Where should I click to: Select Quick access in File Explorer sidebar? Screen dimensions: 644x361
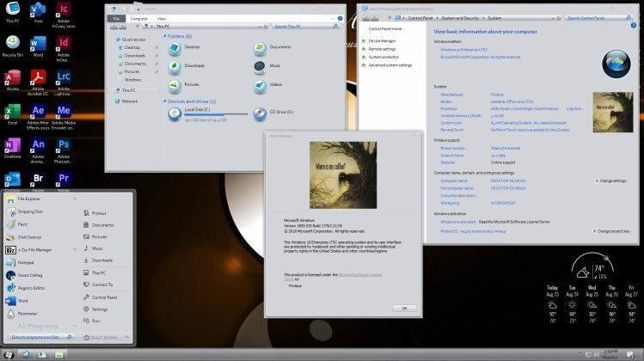pos(130,40)
